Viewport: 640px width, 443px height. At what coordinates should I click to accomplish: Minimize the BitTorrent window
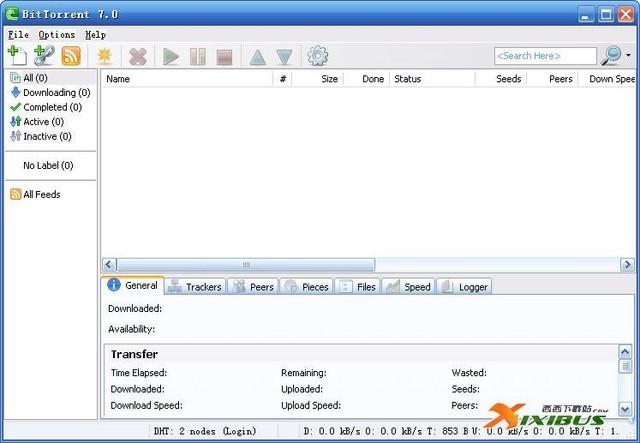[586, 15]
